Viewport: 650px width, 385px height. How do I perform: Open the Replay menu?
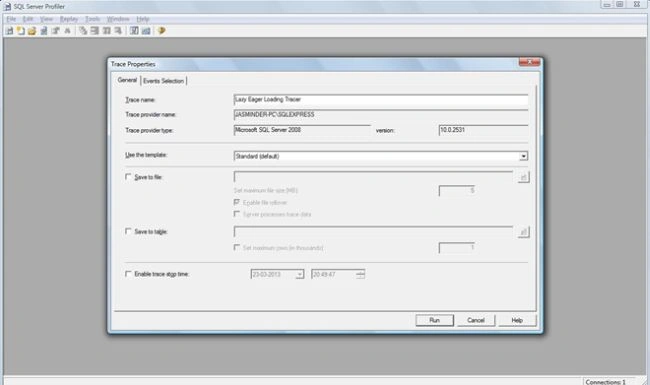[x=68, y=19]
